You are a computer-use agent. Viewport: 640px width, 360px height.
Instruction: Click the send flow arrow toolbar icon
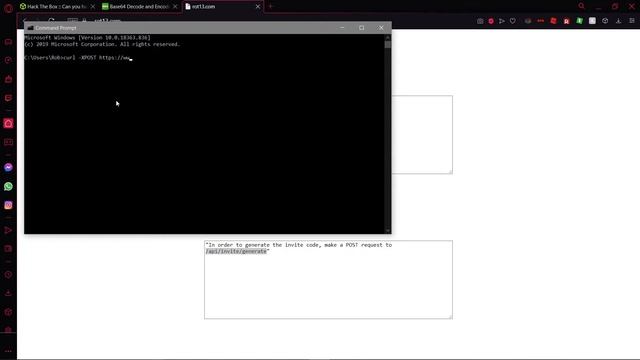point(502,21)
